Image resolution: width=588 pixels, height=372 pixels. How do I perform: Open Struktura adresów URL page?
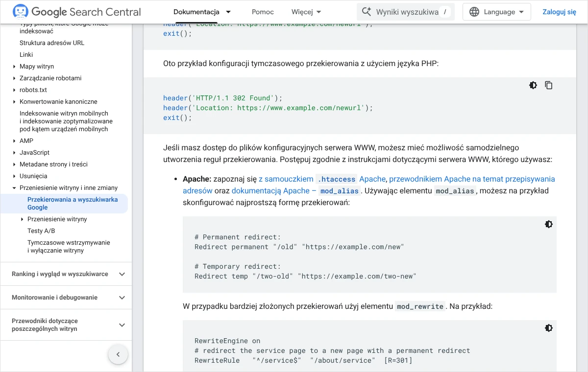52,43
